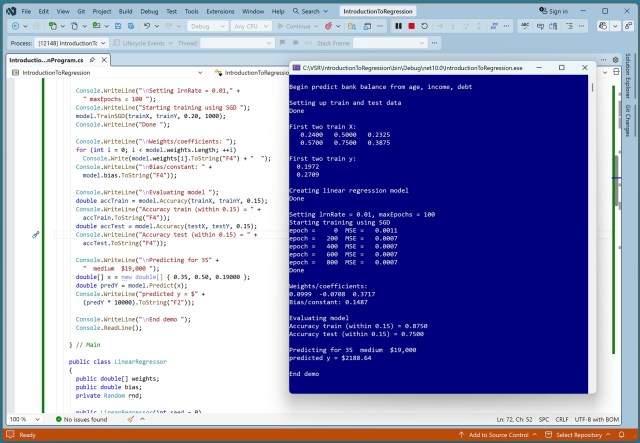Click the Visual Studio logo icon
Screen dimensions: 640x443
10,10
